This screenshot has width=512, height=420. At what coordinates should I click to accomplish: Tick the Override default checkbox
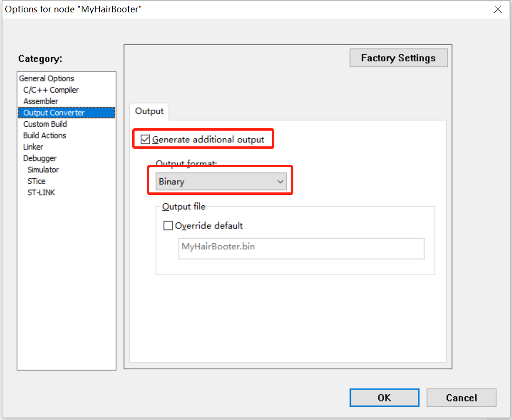click(x=168, y=226)
